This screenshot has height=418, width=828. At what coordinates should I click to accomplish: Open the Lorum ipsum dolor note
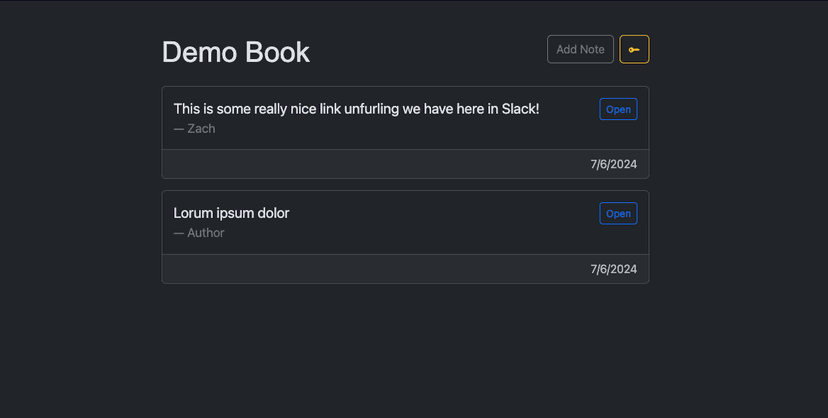(618, 213)
